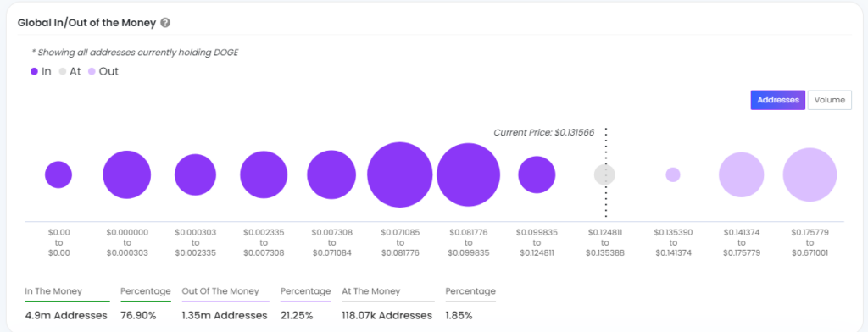
Task: Select the $0.141374 to $0.175779 bubble
Action: 741,174
